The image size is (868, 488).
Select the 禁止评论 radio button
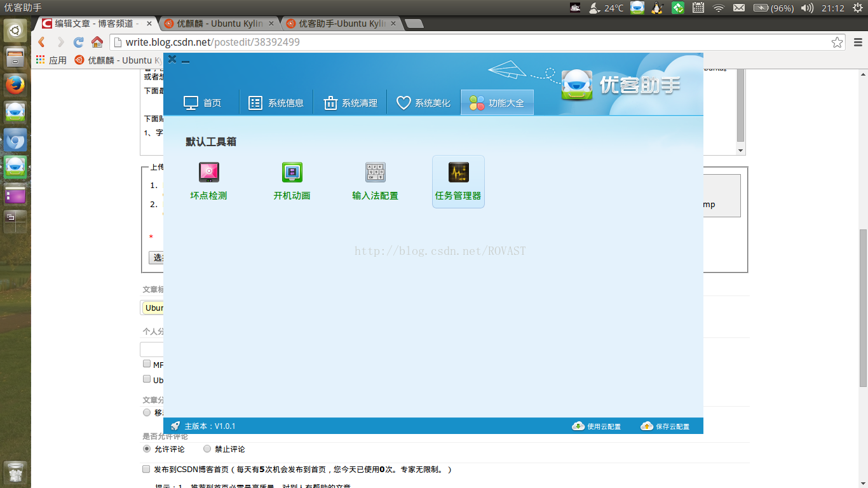point(207,449)
